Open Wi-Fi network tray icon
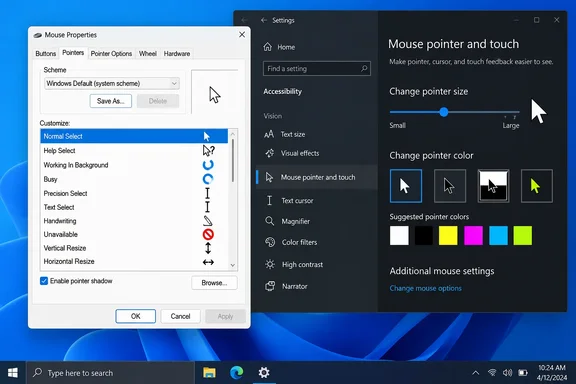Viewport: 576px width, 384px height. (492, 373)
